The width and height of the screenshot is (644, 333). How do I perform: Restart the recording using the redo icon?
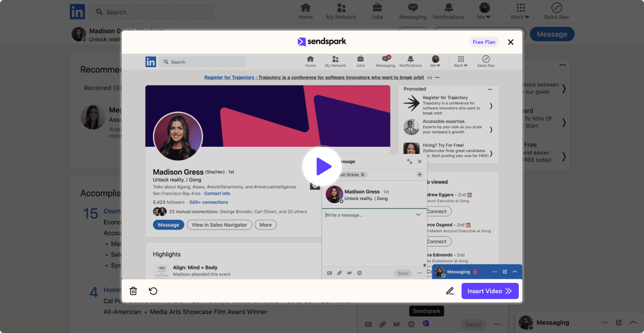153,291
